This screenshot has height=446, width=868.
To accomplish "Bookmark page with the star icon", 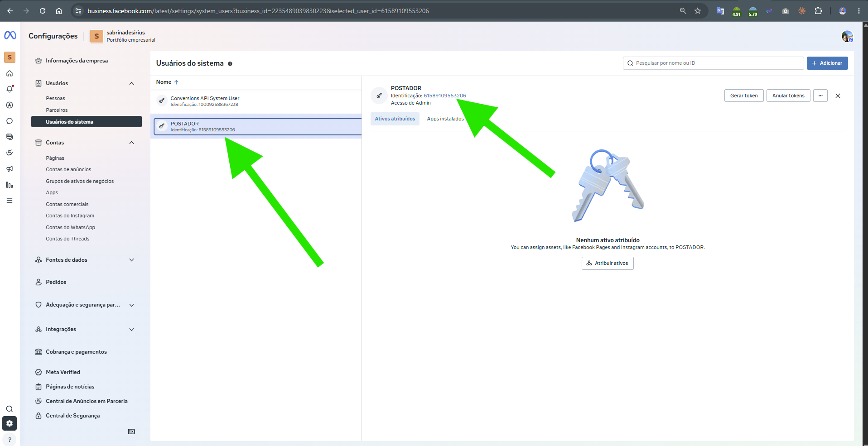I will click(x=698, y=11).
